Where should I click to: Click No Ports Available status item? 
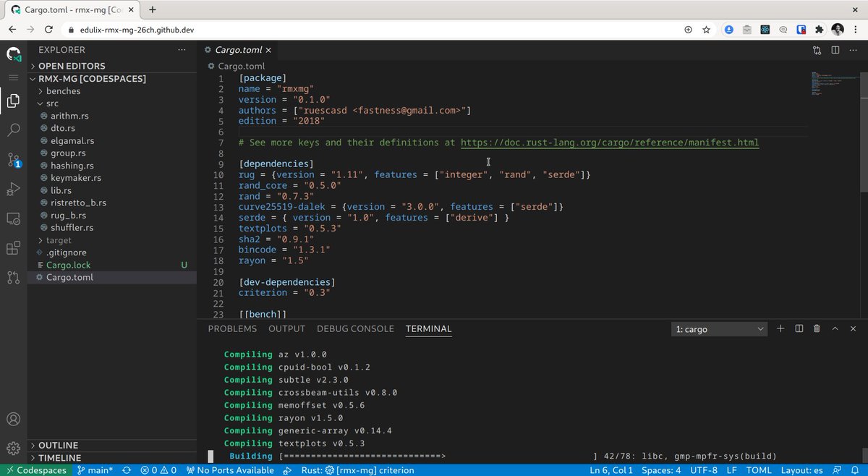[x=230, y=470]
